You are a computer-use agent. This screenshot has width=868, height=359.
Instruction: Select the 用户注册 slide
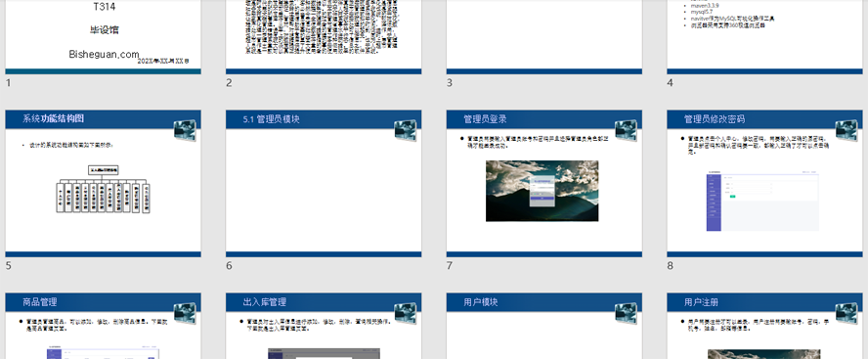[764, 326]
